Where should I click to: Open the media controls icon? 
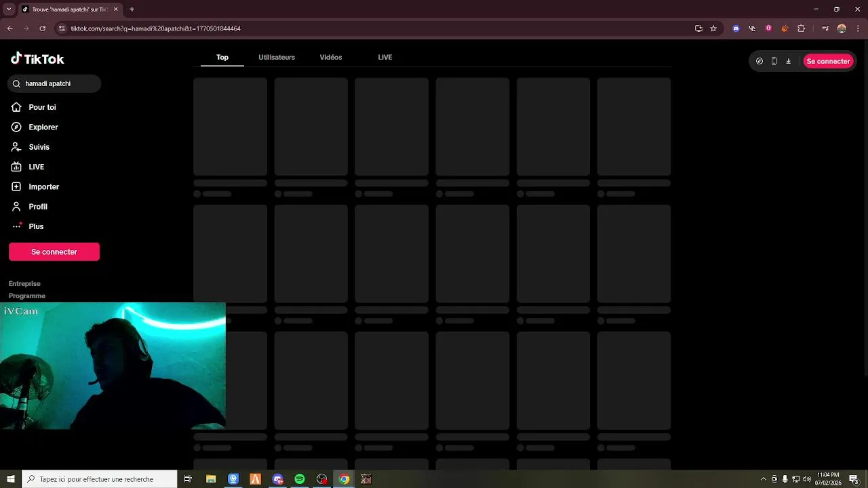tap(825, 28)
